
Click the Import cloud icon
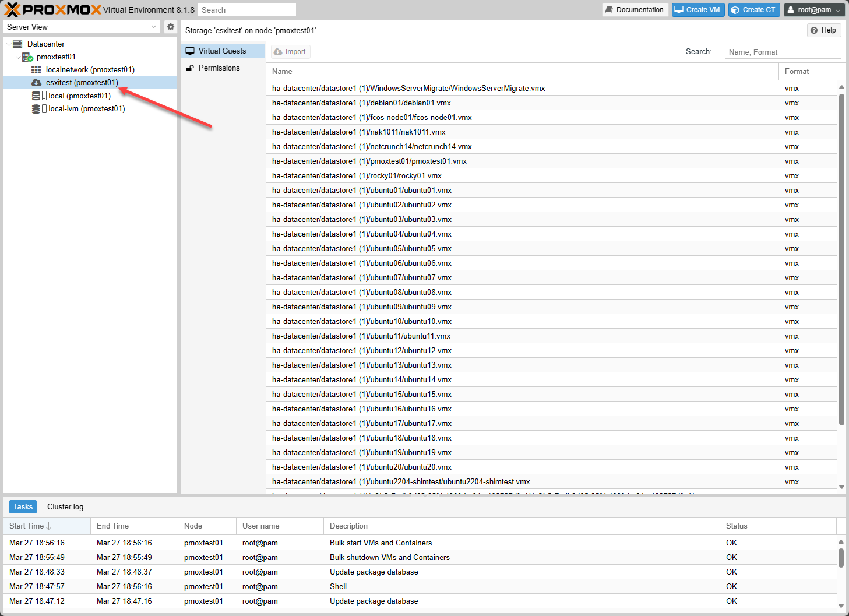tap(278, 52)
